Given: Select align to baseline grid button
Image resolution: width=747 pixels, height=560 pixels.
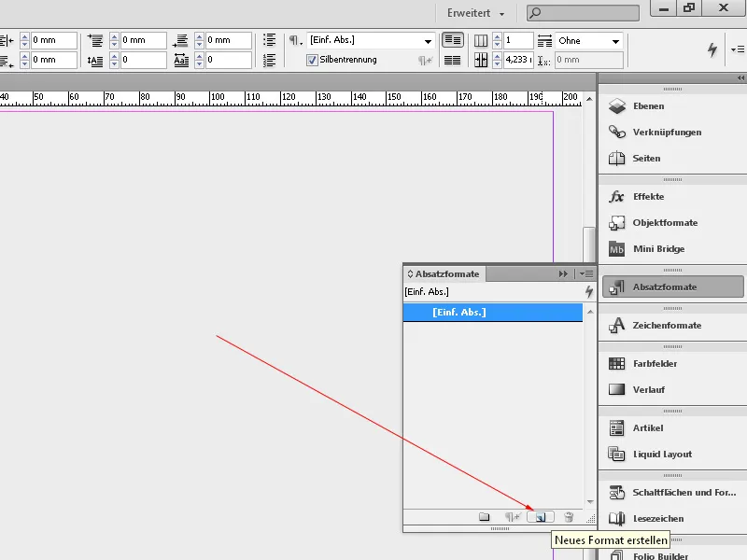Looking at the screenshot, I should pyautogui.click(x=453, y=61).
